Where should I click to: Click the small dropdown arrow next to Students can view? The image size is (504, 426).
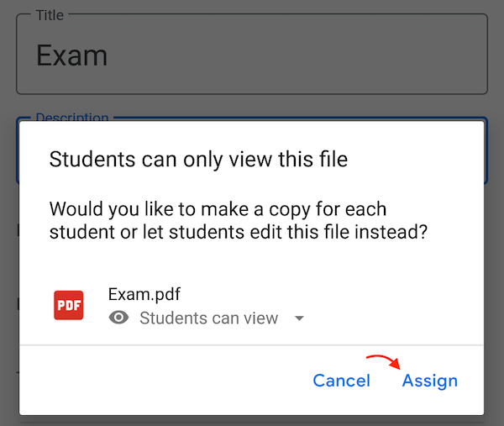[x=299, y=318]
